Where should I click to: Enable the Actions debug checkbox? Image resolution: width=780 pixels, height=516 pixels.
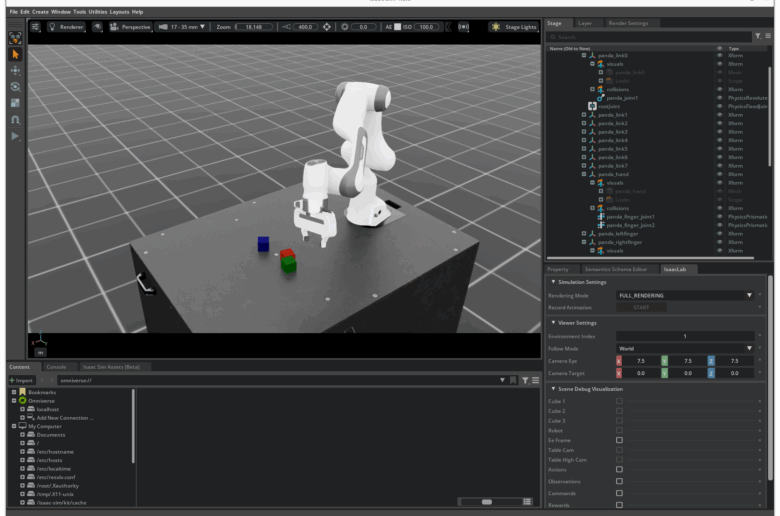(619, 469)
